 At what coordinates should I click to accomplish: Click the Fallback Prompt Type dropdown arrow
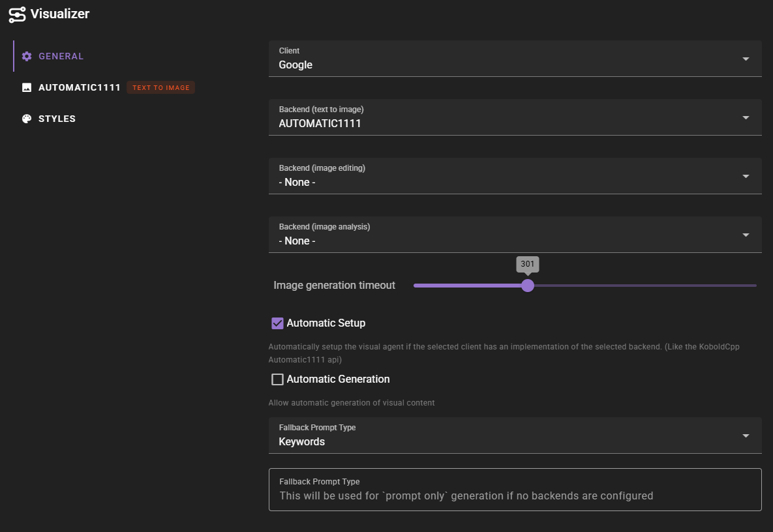[x=745, y=435]
